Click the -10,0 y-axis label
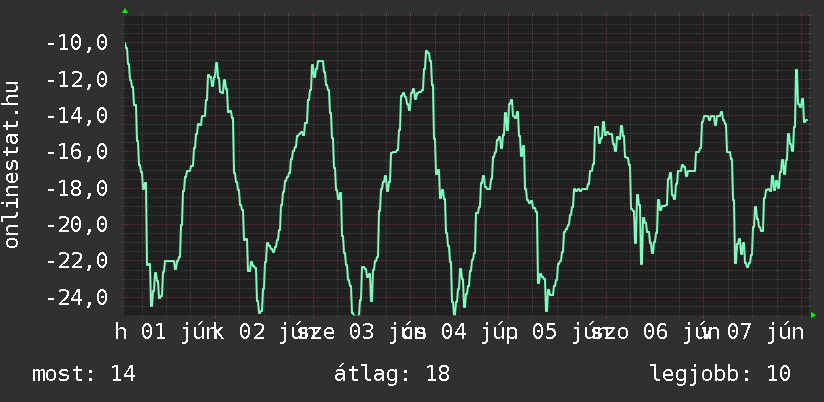Image resolution: width=824 pixels, height=402 pixels. pyautogui.click(x=77, y=43)
